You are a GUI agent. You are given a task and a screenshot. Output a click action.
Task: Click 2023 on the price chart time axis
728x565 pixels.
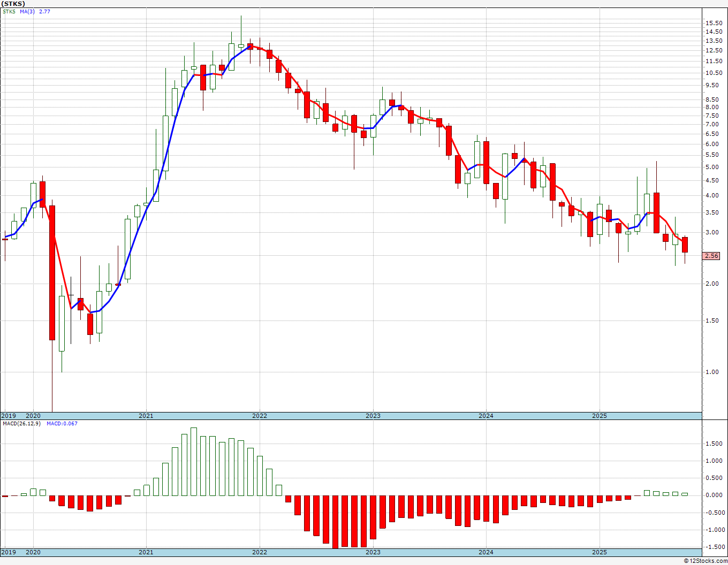coord(373,416)
